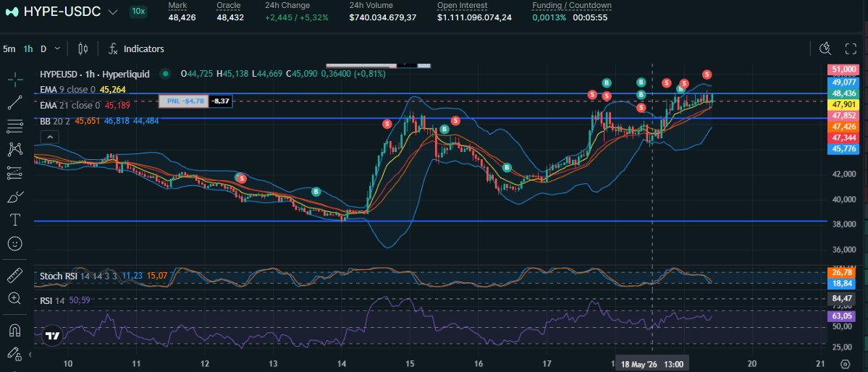The width and height of the screenshot is (868, 372).
Task: Click the buy marker left of 14
Action: 316,192
